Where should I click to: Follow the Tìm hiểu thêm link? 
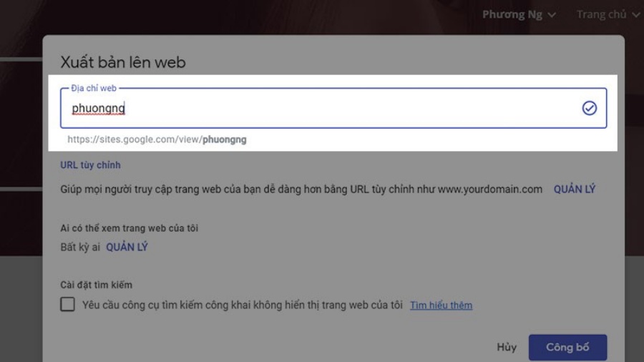[441, 305]
